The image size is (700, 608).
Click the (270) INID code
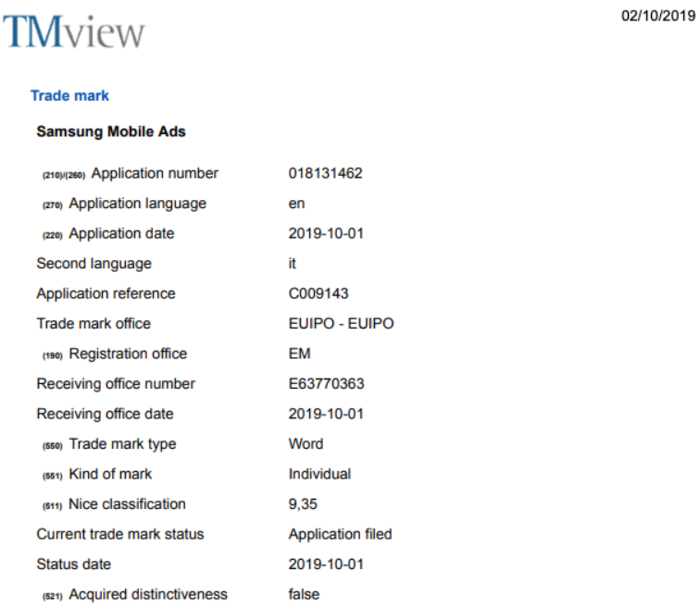(52, 205)
